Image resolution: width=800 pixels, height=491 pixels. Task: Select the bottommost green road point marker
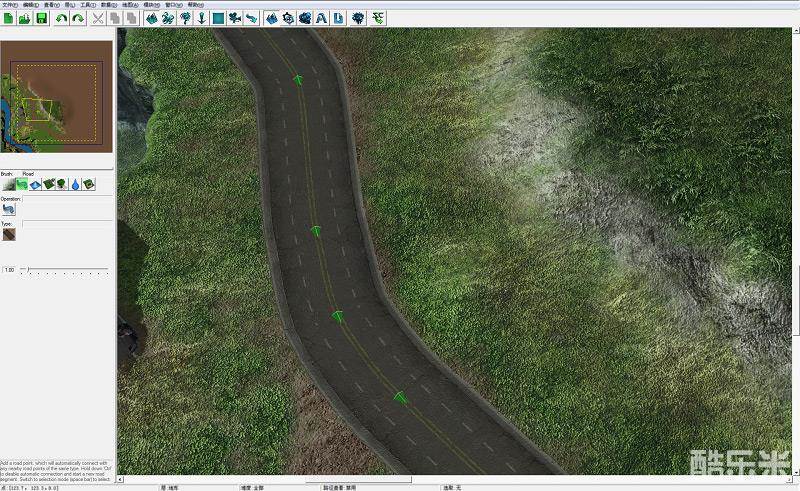point(401,398)
